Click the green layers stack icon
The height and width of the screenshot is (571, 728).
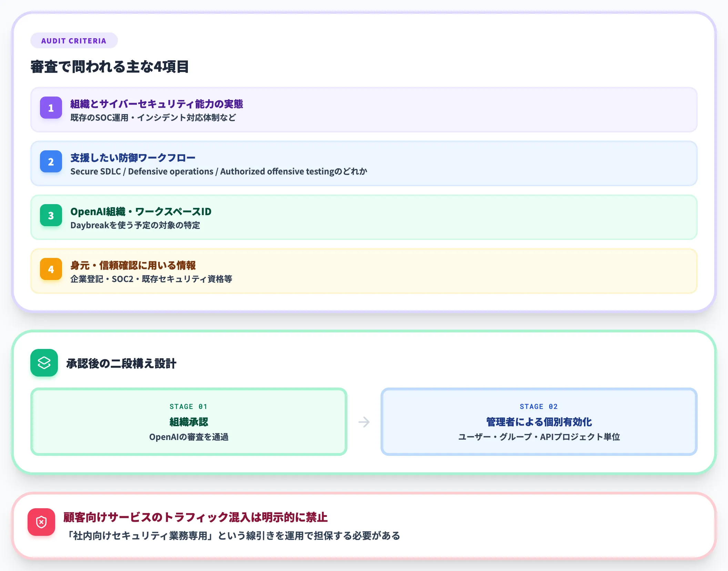pos(44,363)
